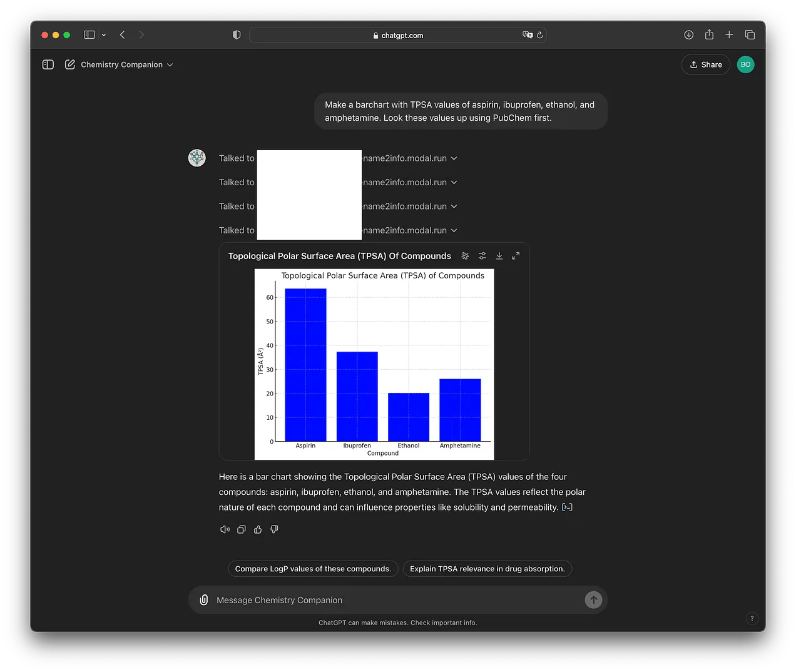Focus the chatgpt.com address bar
This screenshot has width=796, height=672.
click(398, 35)
